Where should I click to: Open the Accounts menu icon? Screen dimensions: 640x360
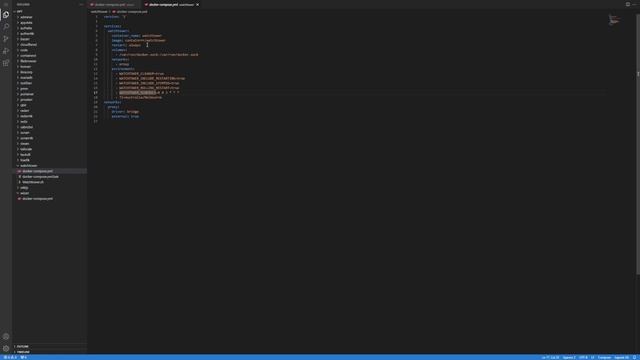tap(6, 337)
